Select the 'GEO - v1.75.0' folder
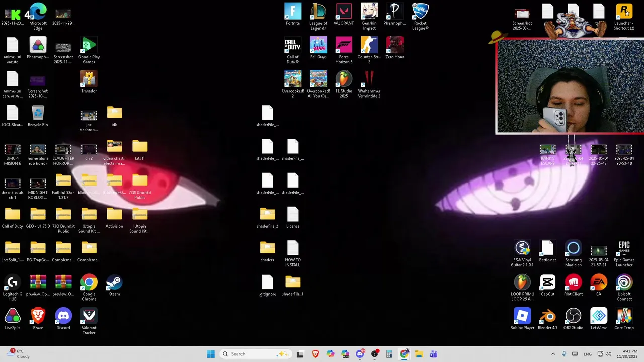This screenshot has height=362, width=644. [x=38, y=217]
